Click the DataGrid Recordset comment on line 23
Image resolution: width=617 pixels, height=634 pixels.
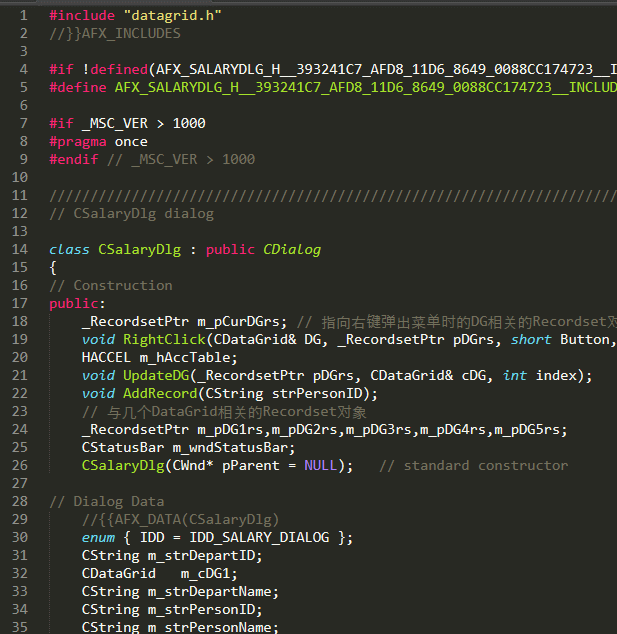pyautogui.click(x=224, y=412)
